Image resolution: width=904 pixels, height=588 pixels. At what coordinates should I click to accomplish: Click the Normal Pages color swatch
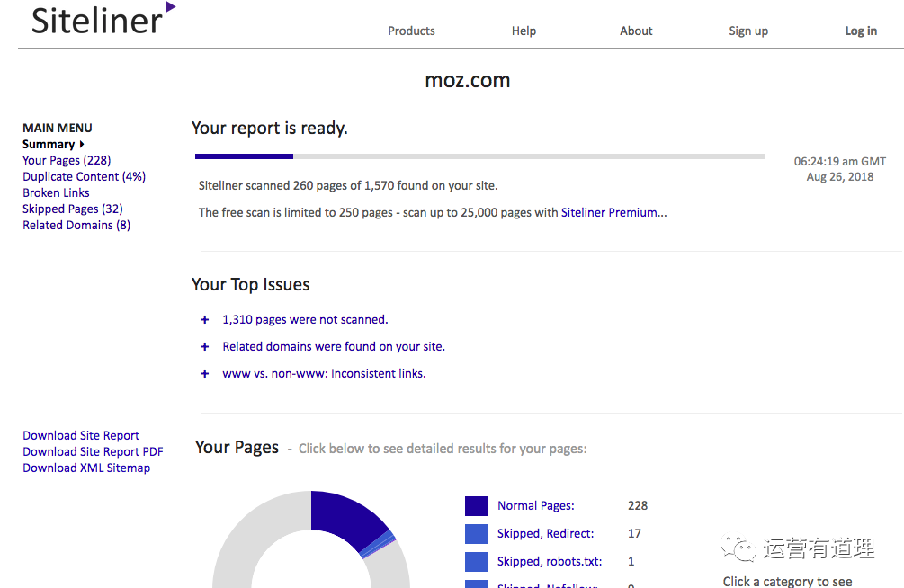tap(477, 506)
